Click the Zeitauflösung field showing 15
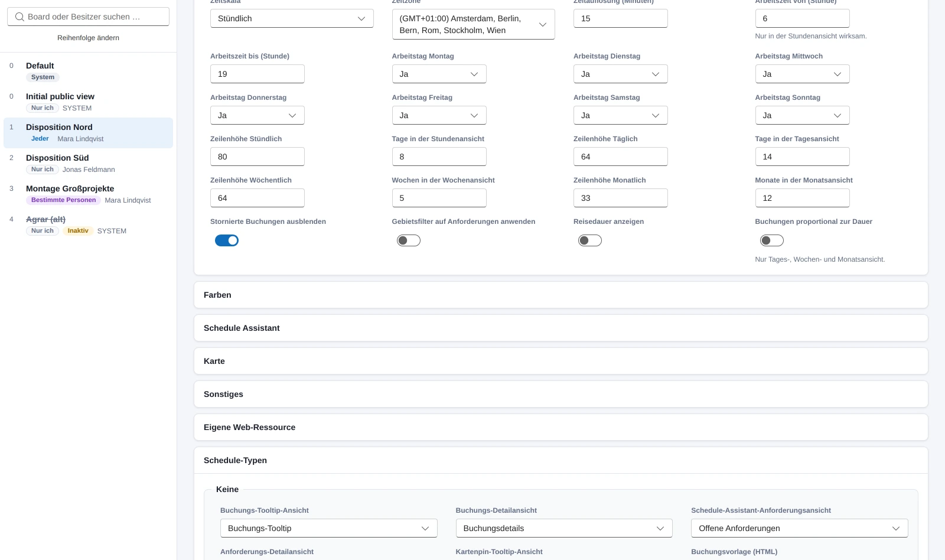945x560 pixels. point(620,18)
